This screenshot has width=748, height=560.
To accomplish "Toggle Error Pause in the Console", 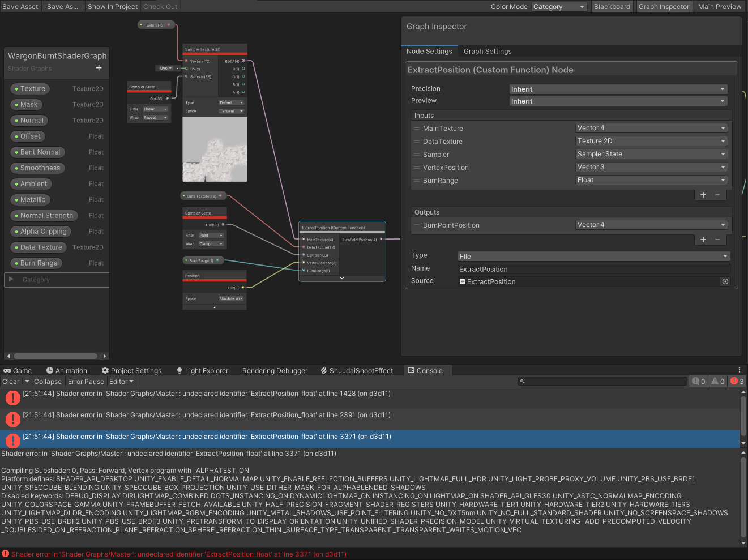I will tap(86, 382).
